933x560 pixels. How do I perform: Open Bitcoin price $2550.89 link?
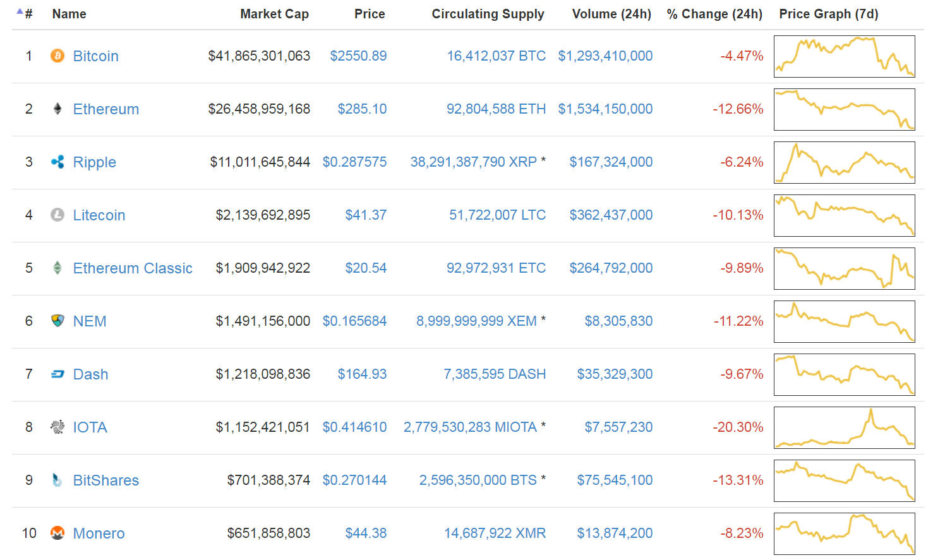[358, 56]
